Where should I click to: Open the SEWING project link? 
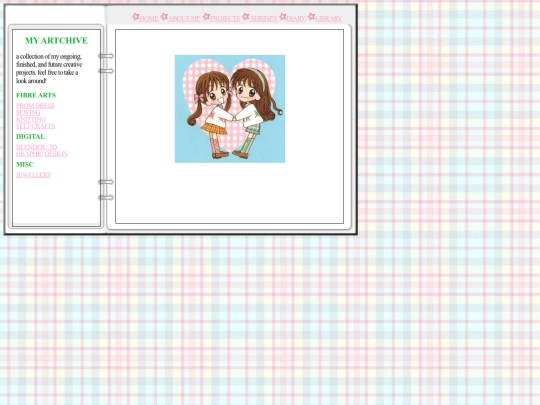pyautogui.click(x=28, y=112)
